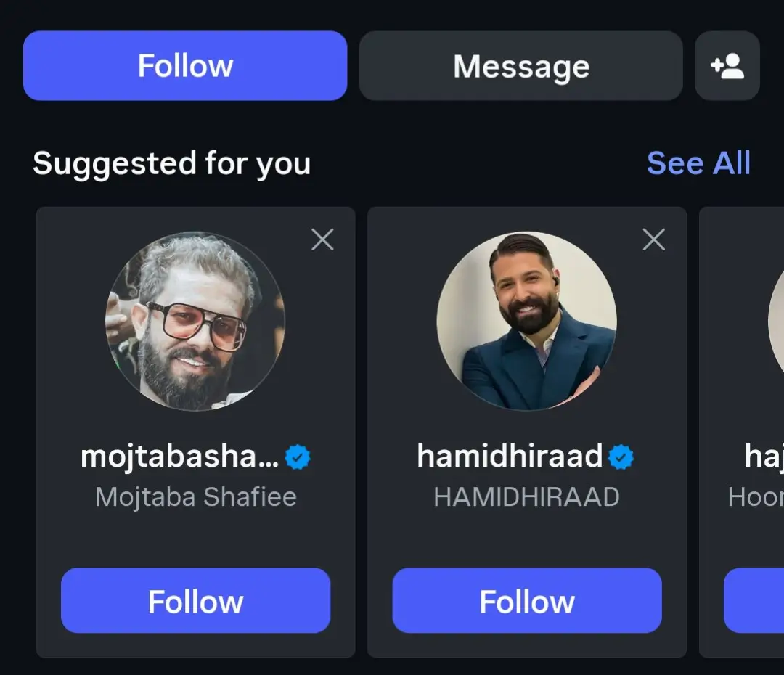Open the hamidhiraad profile picture
Image resolution: width=784 pixels, height=675 pixels.
[526, 321]
